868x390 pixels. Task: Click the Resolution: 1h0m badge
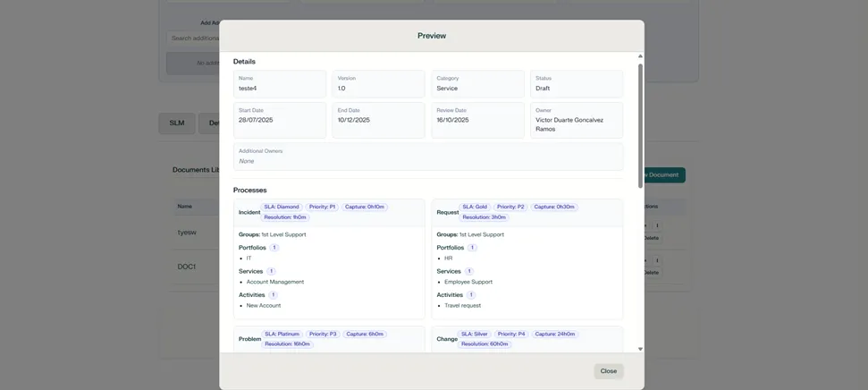pyautogui.click(x=285, y=217)
